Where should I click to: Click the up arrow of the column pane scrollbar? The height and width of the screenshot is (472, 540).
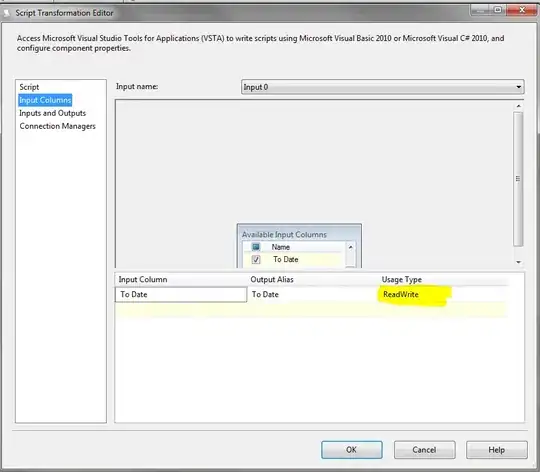518,106
